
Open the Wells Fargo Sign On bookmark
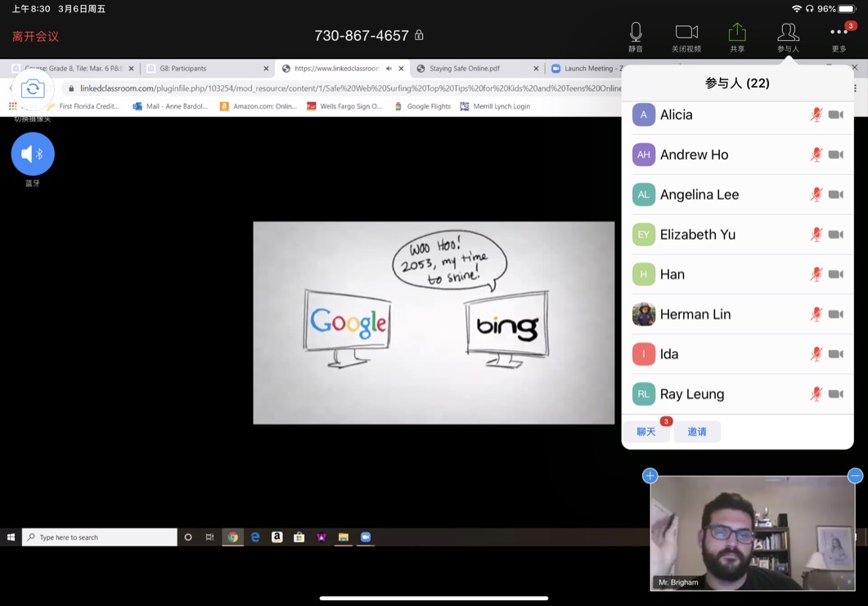(x=344, y=106)
